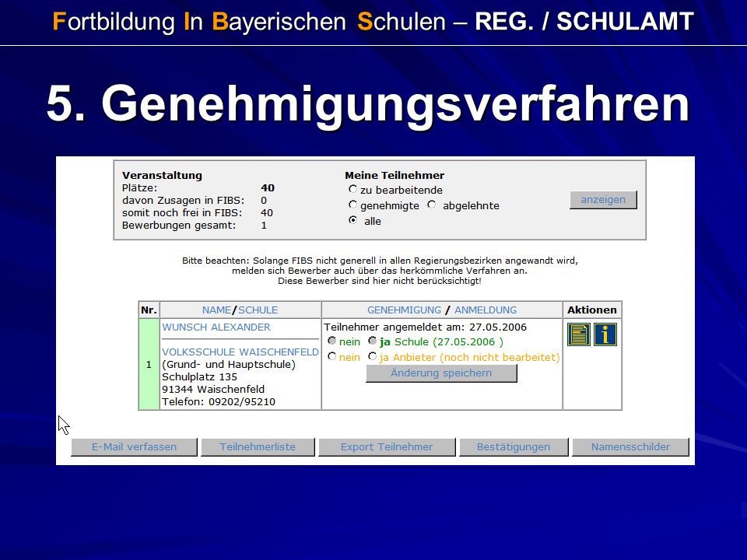Sort by the NAME column header link
Image resolution: width=747 pixels, height=560 pixels.
click(x=216, y=310)
